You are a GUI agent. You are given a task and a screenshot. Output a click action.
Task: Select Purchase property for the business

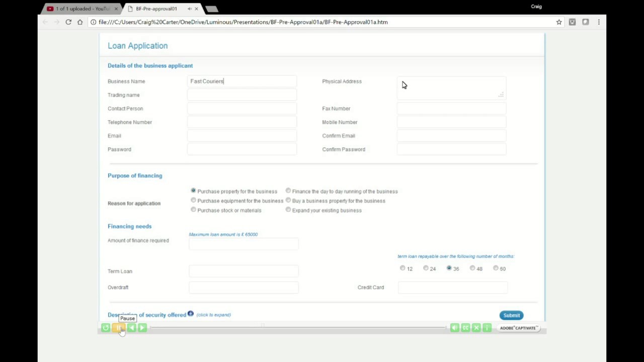click(193, 191)
